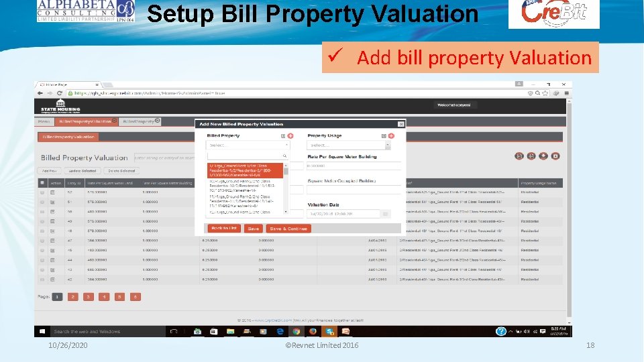This screenshot has width=644, height=362.
Task: Go to page 6 of results
Action: [135, 297]
